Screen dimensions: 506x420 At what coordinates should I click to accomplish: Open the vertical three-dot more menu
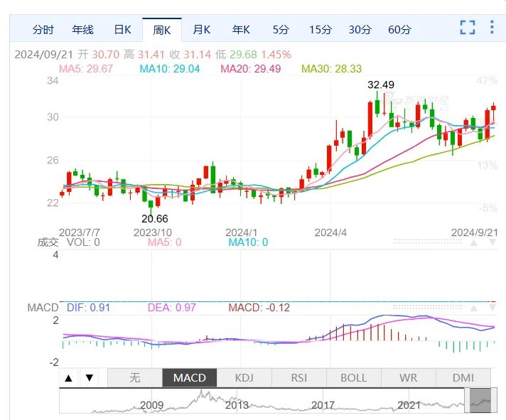(x=492, y=27)
